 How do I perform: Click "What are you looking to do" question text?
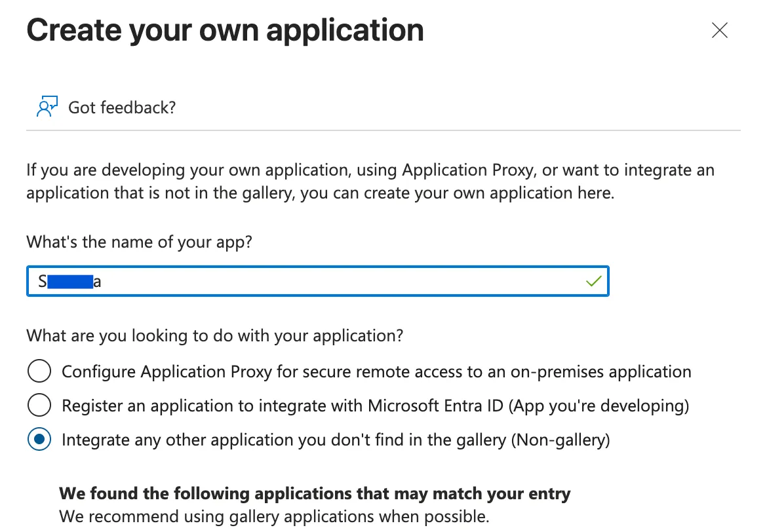(x=215, y=336)
